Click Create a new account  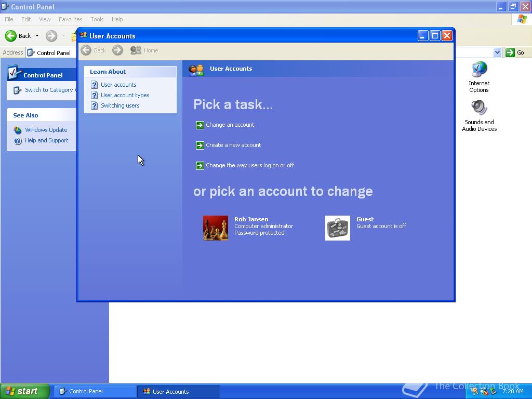(233, 145)
